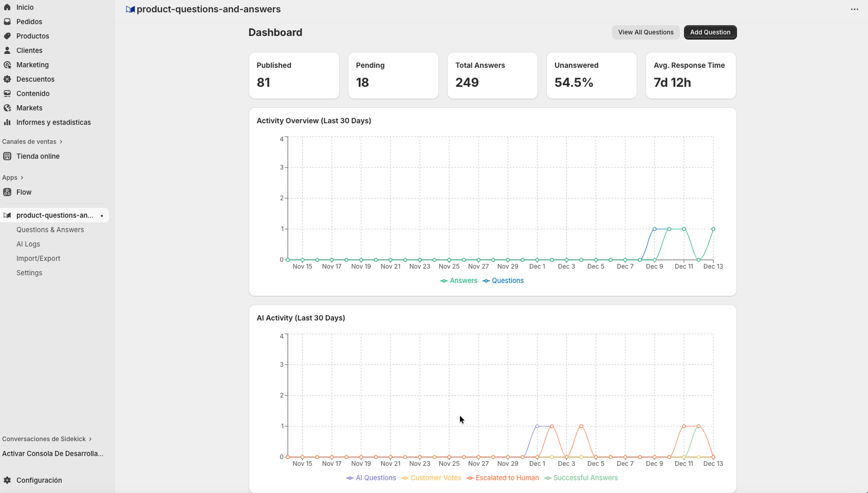Toggle the Questions series in chart legend
868x493 pixels.
(x=503, y=280)
